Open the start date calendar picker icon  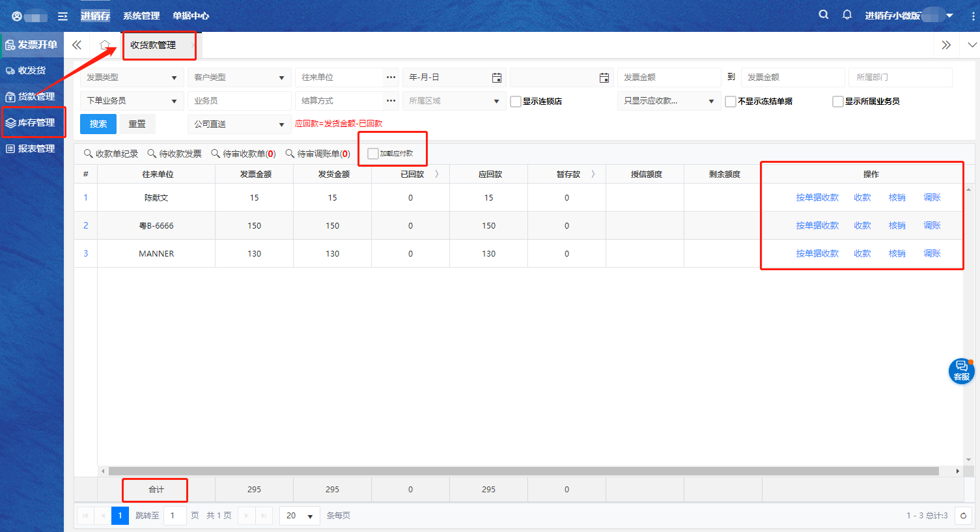(x=497, y=77)
